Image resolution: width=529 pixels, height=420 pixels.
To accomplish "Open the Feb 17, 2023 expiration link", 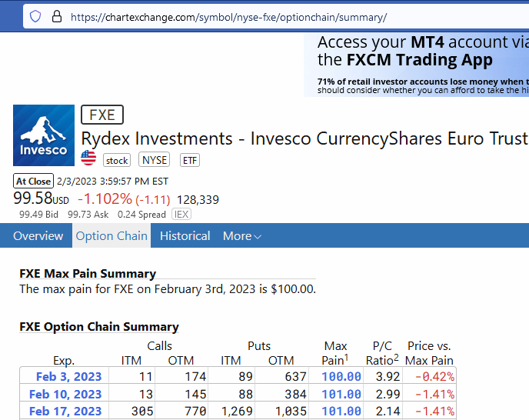I will 65,412.
